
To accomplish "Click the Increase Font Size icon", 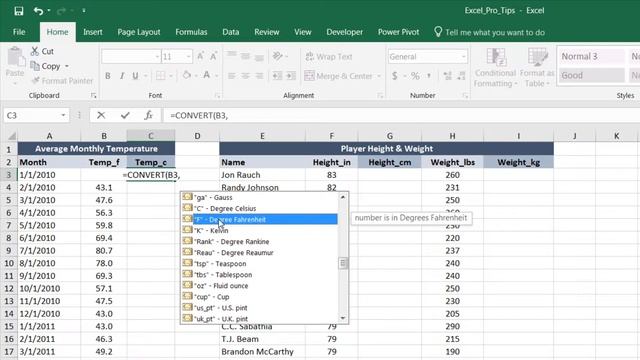I will (x=200, y=56).
